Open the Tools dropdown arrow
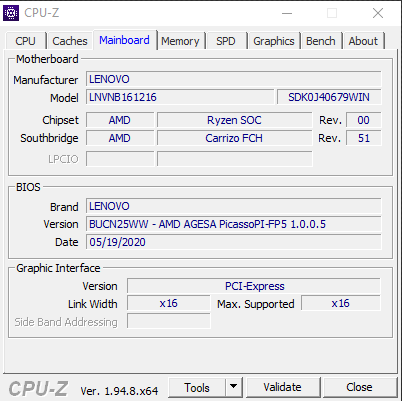 234,387
